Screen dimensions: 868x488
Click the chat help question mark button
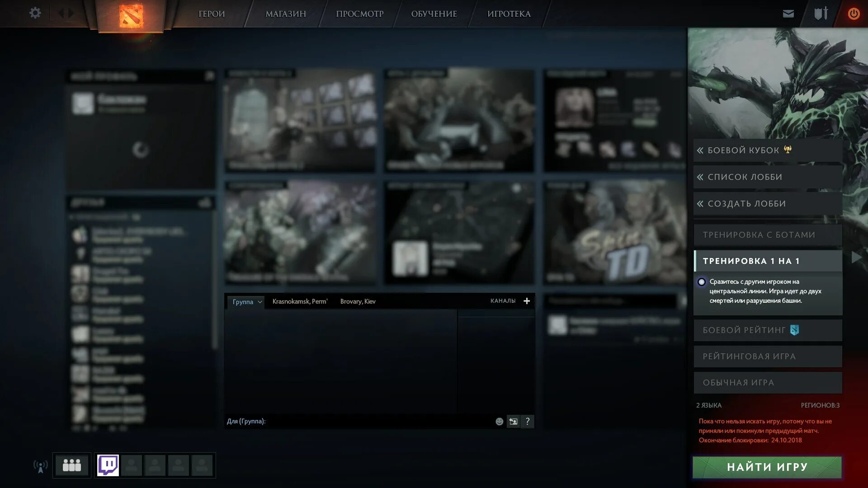[527, 421]
